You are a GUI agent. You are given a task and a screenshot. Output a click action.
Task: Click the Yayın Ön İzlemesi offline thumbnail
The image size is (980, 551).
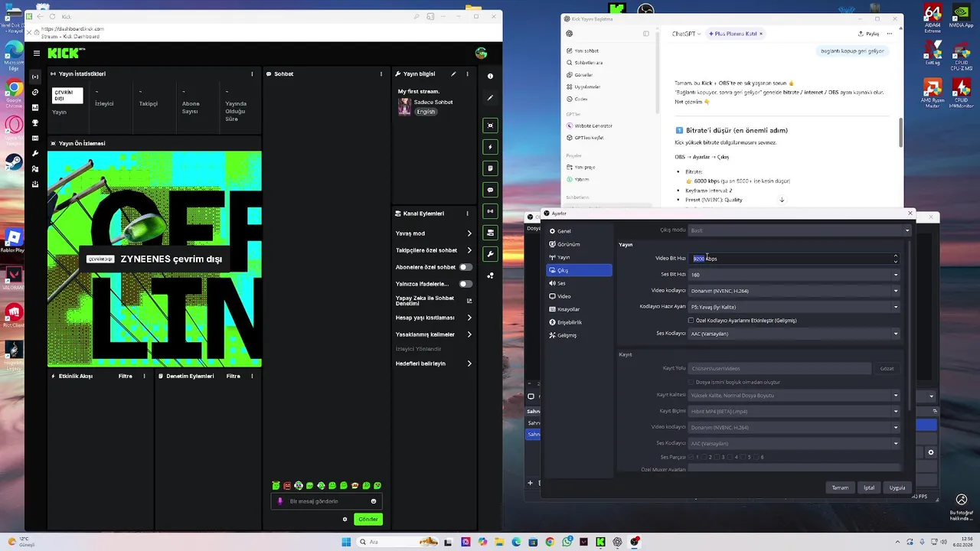[155, 259]
